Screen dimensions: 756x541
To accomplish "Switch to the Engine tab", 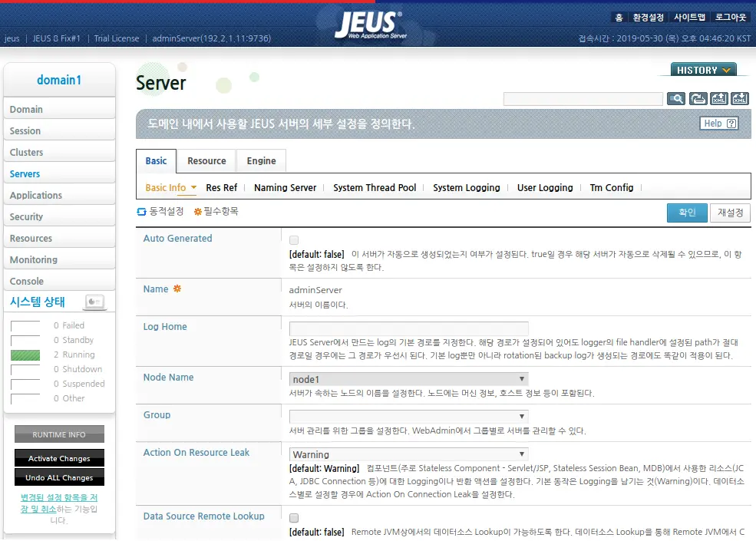I will (261, 161).
